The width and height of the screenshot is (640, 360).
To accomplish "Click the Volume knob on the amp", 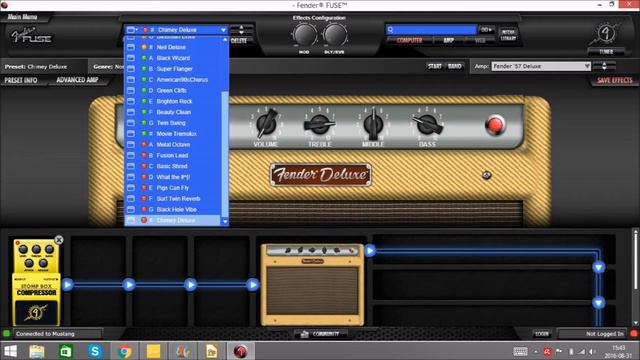I will (x=266, y=124).
